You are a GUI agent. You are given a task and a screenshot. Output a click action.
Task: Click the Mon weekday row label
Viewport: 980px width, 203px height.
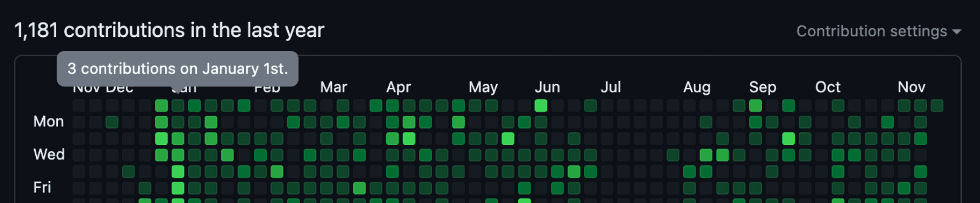(x=49, y=121)
